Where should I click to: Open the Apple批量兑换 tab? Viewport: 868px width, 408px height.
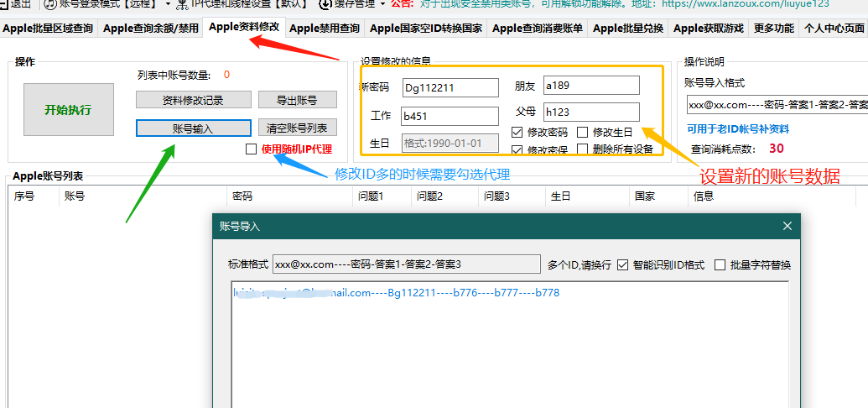[628, 29]
